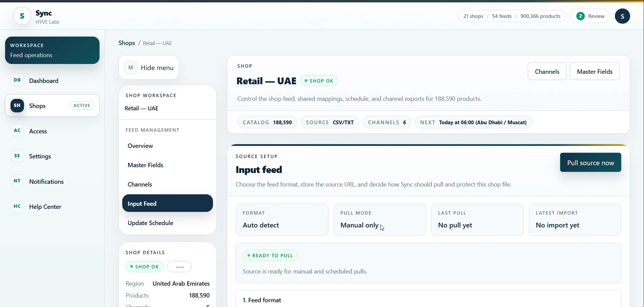644x307 pixels.
Task: Click the AC Access icon
Action: coord(17,131)
